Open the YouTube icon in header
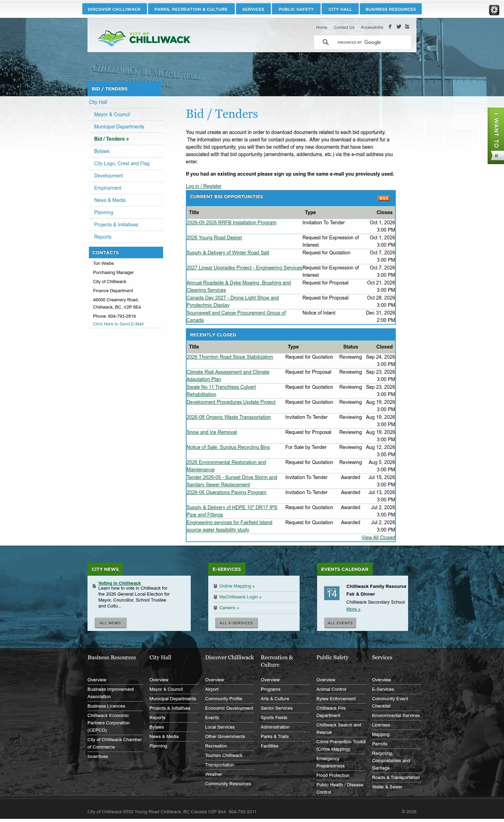This screenshot has height=822, width=504. (407, 27)
